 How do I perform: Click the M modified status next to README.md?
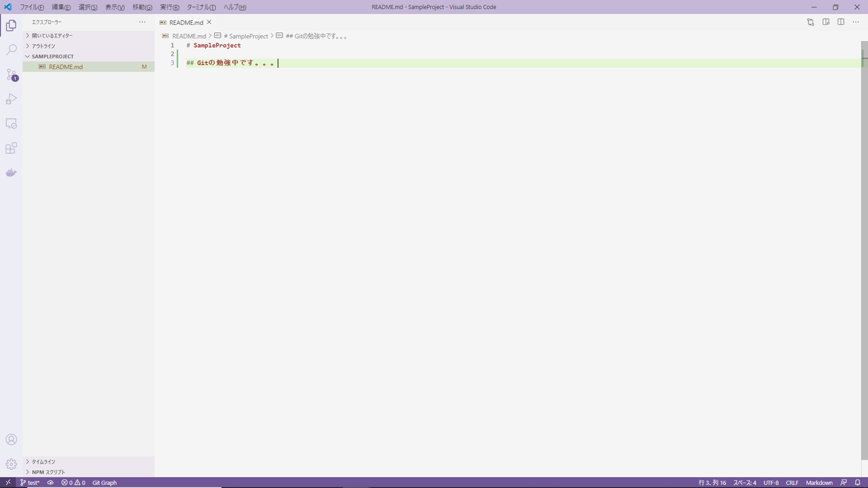(x=144, y=67)
